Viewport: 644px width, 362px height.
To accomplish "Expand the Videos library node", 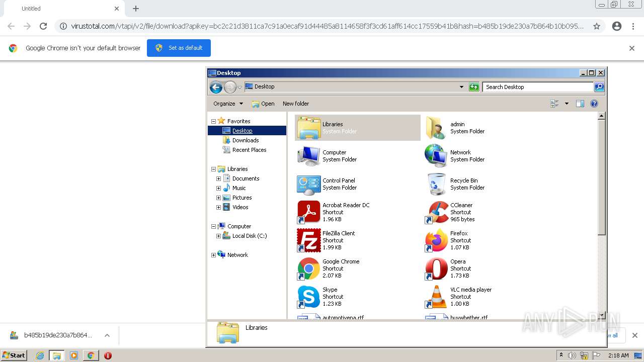I will pos(218,207).
